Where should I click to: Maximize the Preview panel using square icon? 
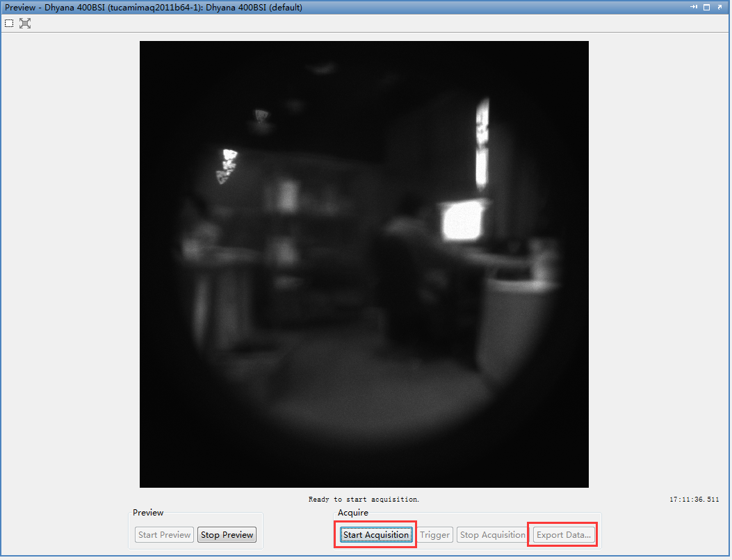[x=706, y=7]
